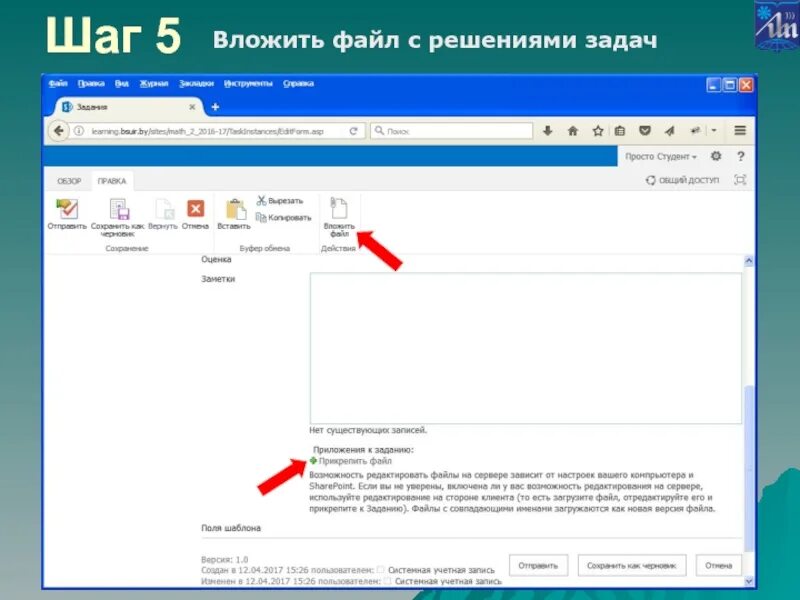Click the scrollbar up arrow

click(748, 261)
